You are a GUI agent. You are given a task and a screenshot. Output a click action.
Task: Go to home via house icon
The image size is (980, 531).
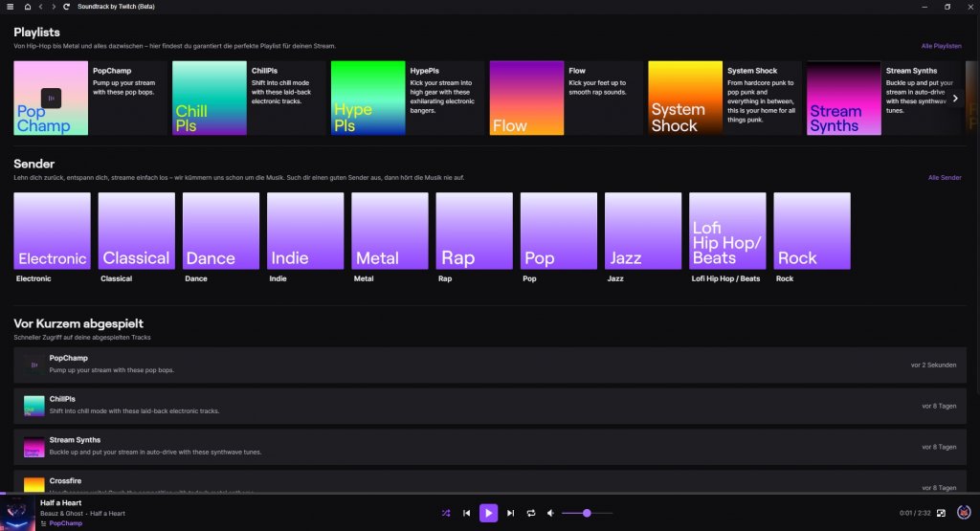(x=28, y=7)
